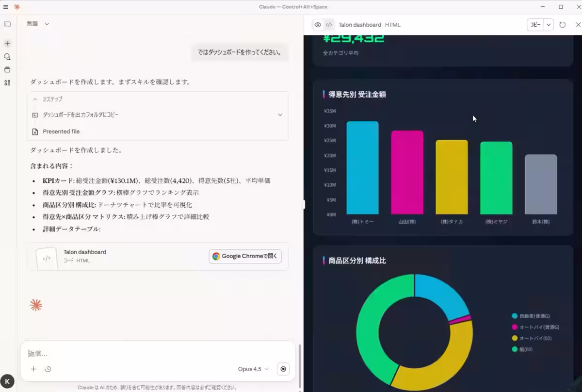Open the hamburger menu at top left
This screenshot has width=582, height=392.
tap(6, 7)
